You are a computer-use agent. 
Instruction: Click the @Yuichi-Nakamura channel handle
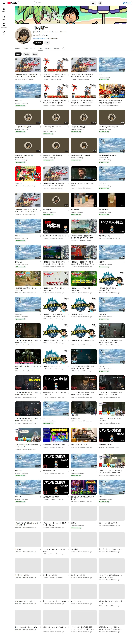point(40,32)
